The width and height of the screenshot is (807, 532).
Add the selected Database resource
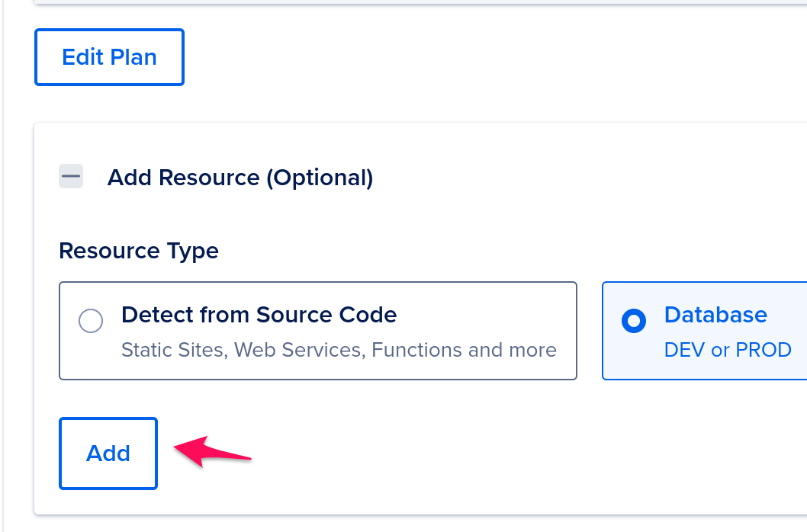108,453
